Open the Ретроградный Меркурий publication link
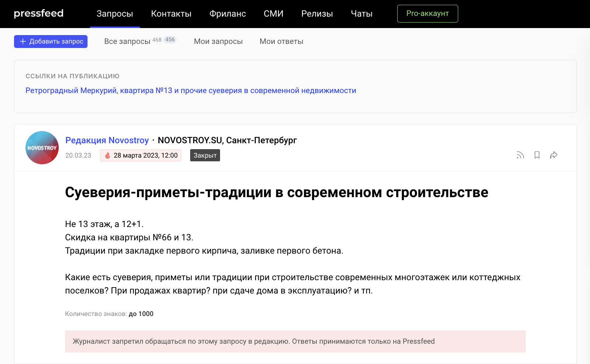The image size is (590, 364). click(191, 90)
